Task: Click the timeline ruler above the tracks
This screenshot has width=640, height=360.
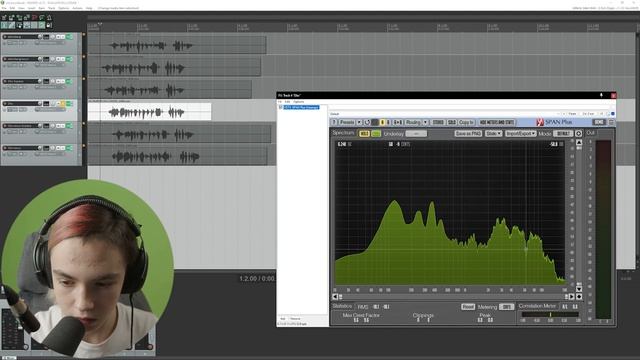Action: point(361,27)
